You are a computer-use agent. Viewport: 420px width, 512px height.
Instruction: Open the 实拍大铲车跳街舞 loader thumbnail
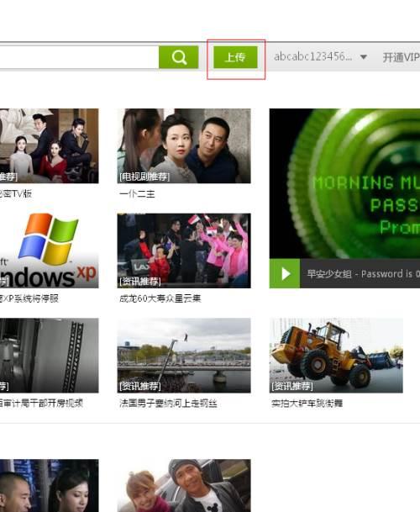[336, 356]
